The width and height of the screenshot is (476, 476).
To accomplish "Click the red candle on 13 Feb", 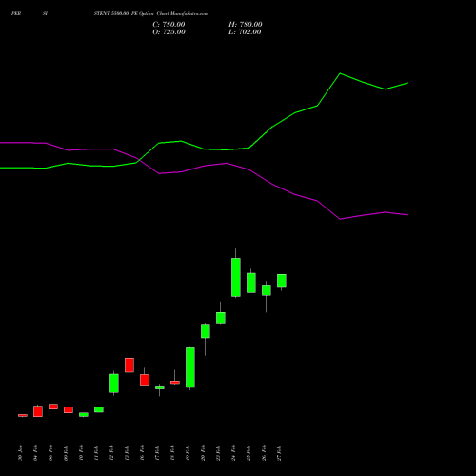I will 129,366.
